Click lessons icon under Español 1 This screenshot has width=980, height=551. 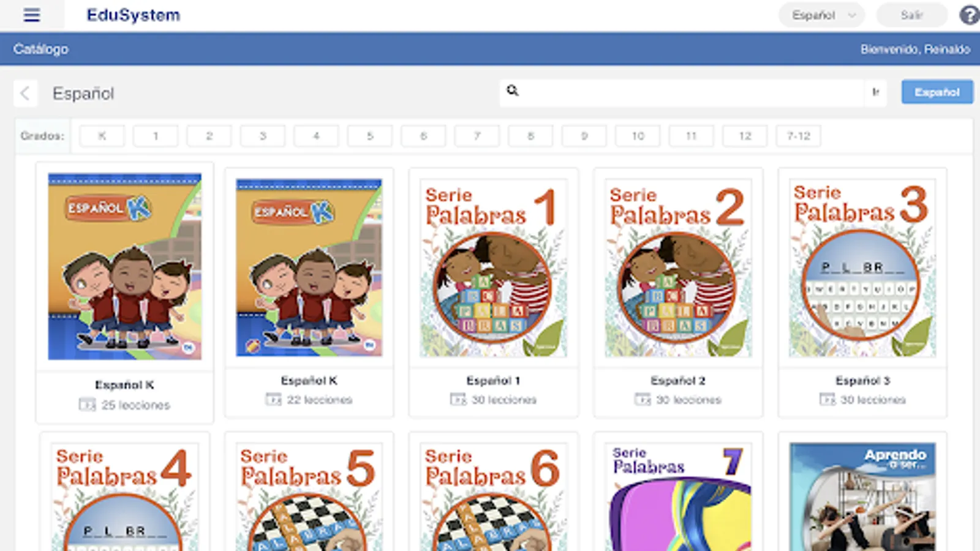pyautogui.click(x=458, y=399)
